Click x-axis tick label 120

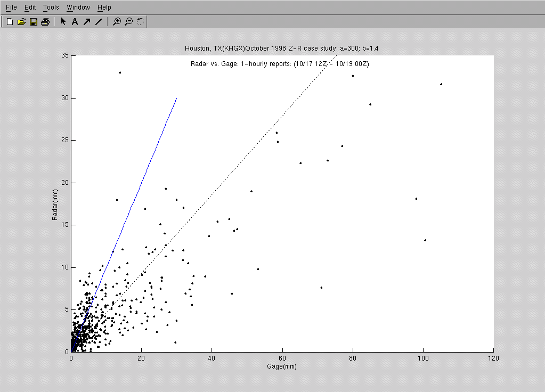click(493, 358)
